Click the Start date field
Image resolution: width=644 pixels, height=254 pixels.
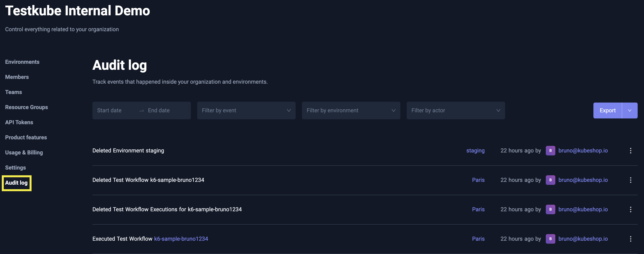coord(109,111)
